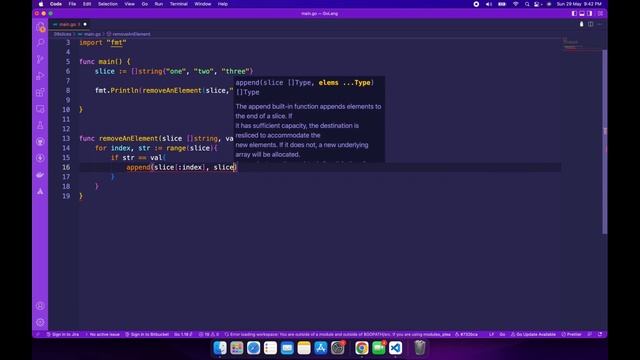Open Launchpad from the Dock

point(237,348)
